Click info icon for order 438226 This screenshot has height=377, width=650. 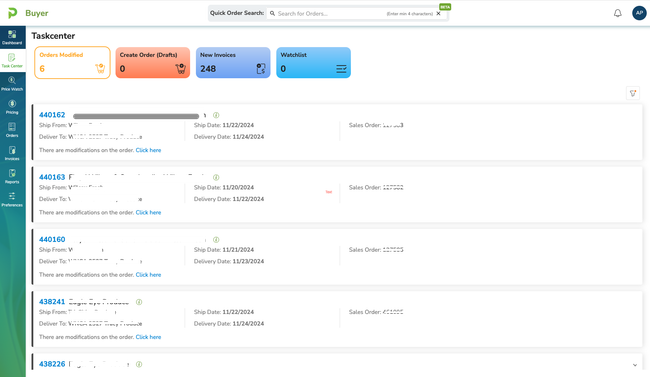(x=139, y=364)
